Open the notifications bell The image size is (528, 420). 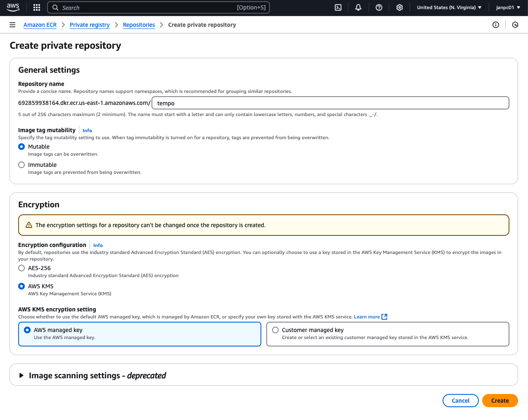[x=358, y=7]
